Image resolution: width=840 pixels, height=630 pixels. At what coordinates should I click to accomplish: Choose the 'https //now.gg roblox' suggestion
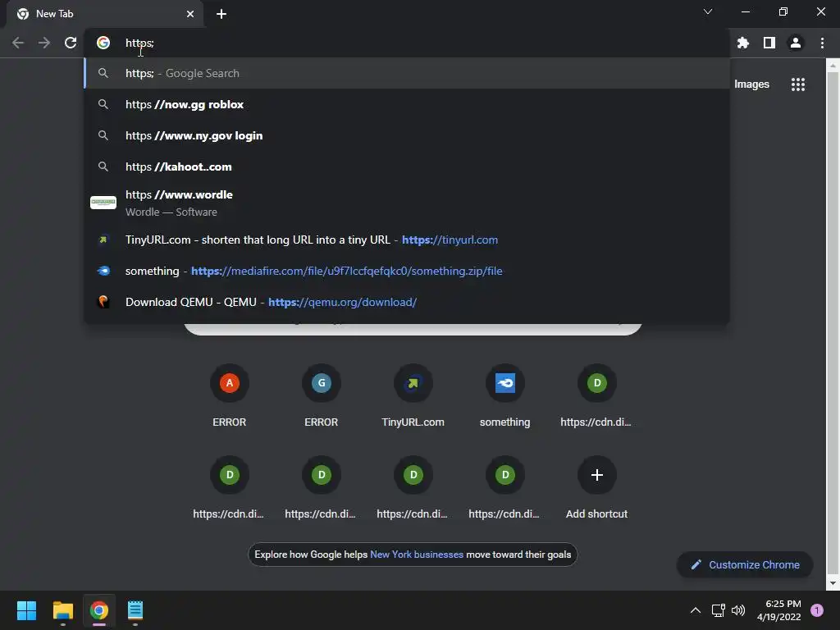click(407, 104)
